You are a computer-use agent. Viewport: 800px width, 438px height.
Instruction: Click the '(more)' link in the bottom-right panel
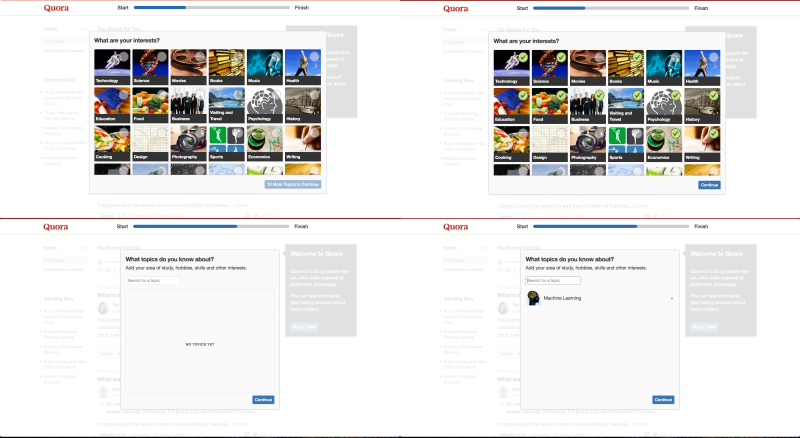pyautogui.click(x=640, y=424)
